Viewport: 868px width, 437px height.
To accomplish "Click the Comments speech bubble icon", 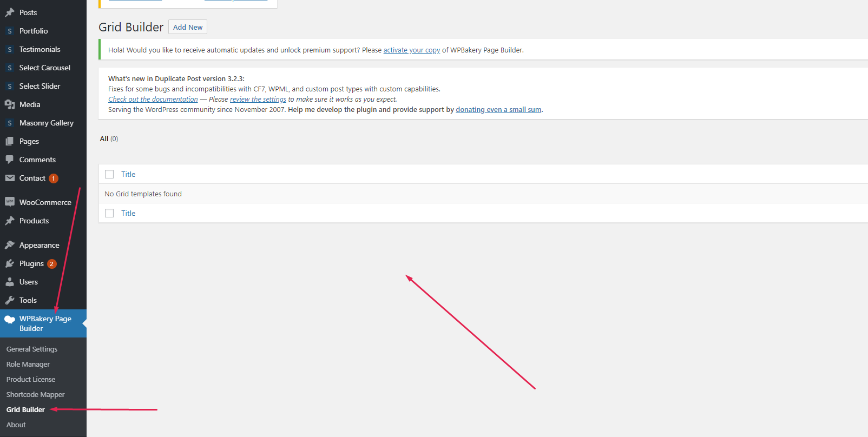I will [10, 160].
